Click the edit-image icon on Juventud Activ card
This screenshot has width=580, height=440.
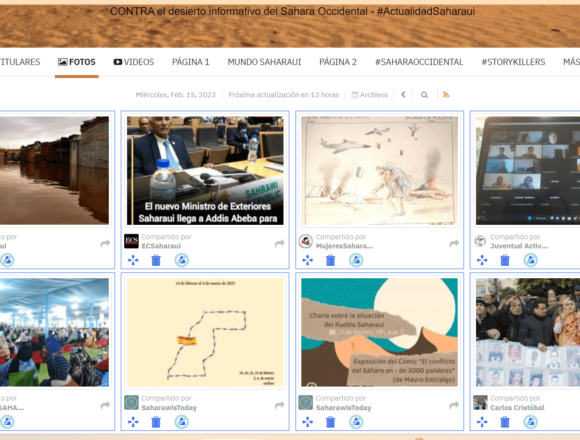(530, 260)
